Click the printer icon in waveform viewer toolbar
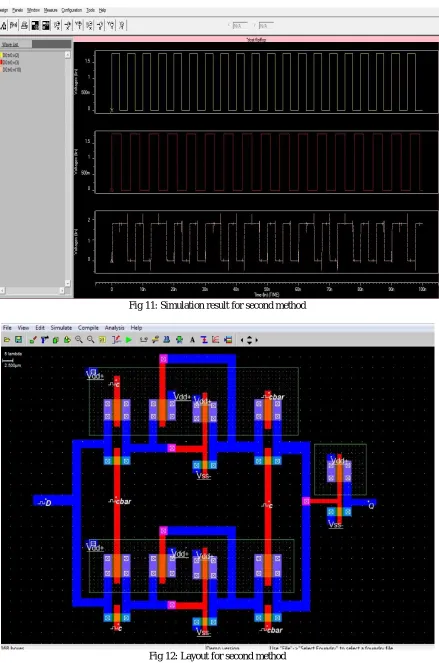The width and height of the screenshot is (439, 663). (25, 26)
